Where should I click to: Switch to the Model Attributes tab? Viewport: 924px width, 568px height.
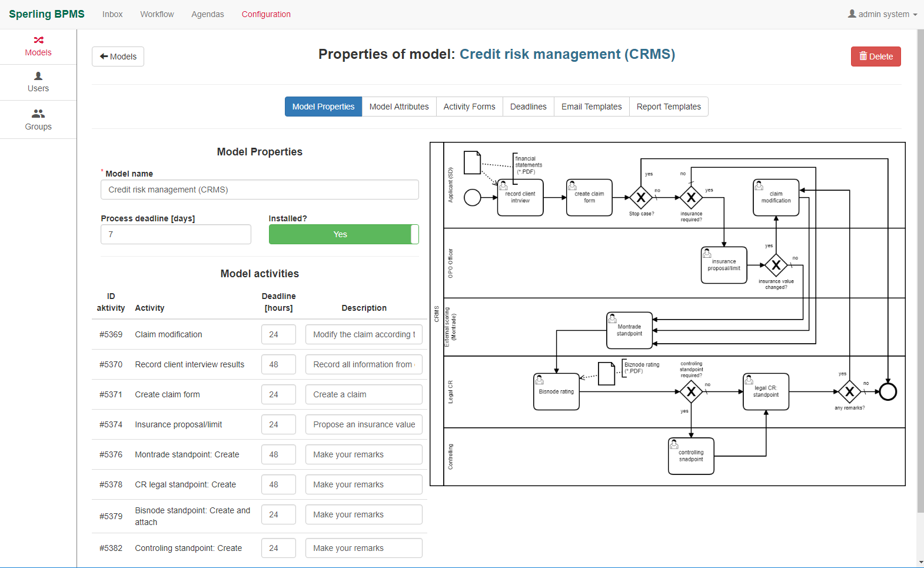point(399,107)
